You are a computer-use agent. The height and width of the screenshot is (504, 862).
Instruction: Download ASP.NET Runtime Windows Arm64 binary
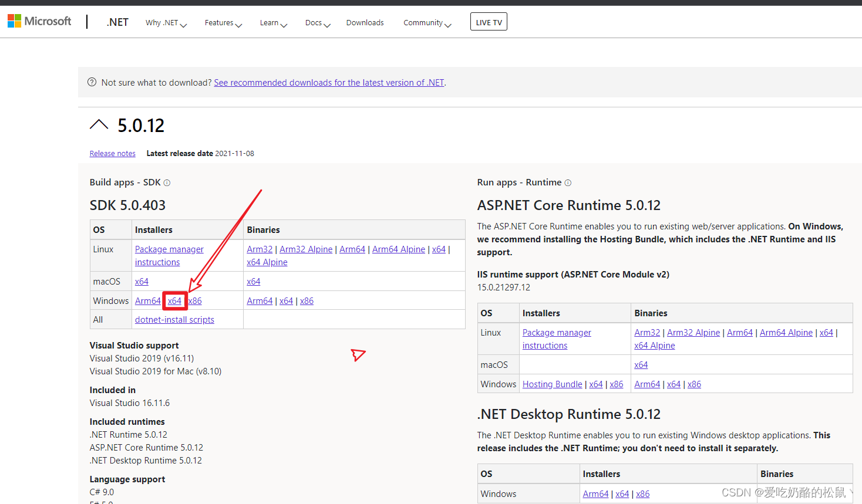tap(647, 384)
